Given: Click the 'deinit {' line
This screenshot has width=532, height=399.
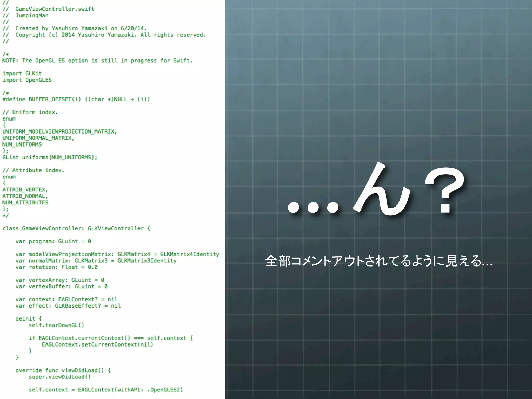Looking at the screenshot, I should tap(29, 319).
